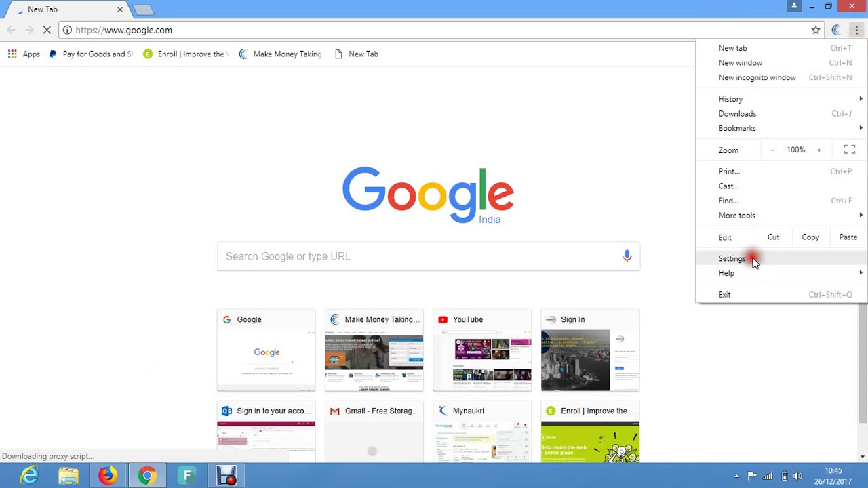868x488 pixels.
Task: Decrease zoom with the minus button
Action: click(x=772, y=150)
